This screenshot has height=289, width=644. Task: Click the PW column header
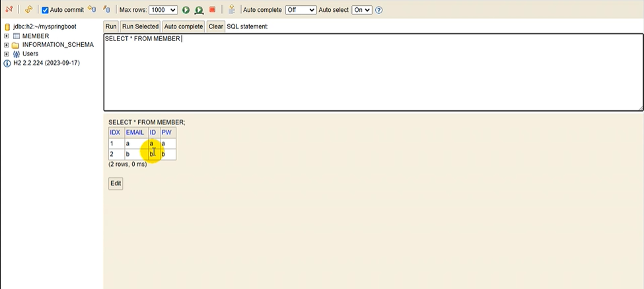click(168, 133)
